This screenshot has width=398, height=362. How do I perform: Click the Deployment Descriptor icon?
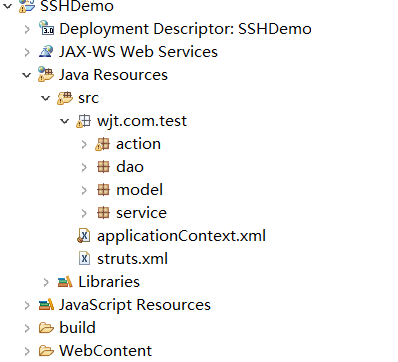(46, 28)
